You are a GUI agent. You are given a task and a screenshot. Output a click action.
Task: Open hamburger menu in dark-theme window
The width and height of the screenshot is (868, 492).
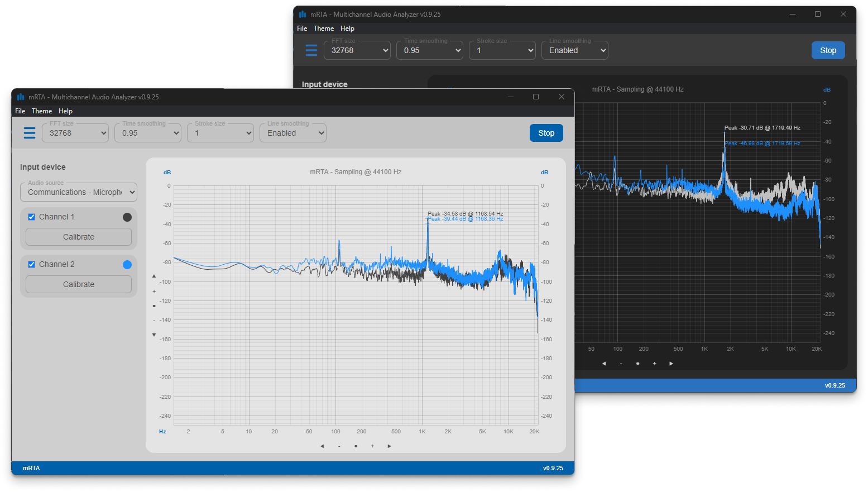pos(311,50)
